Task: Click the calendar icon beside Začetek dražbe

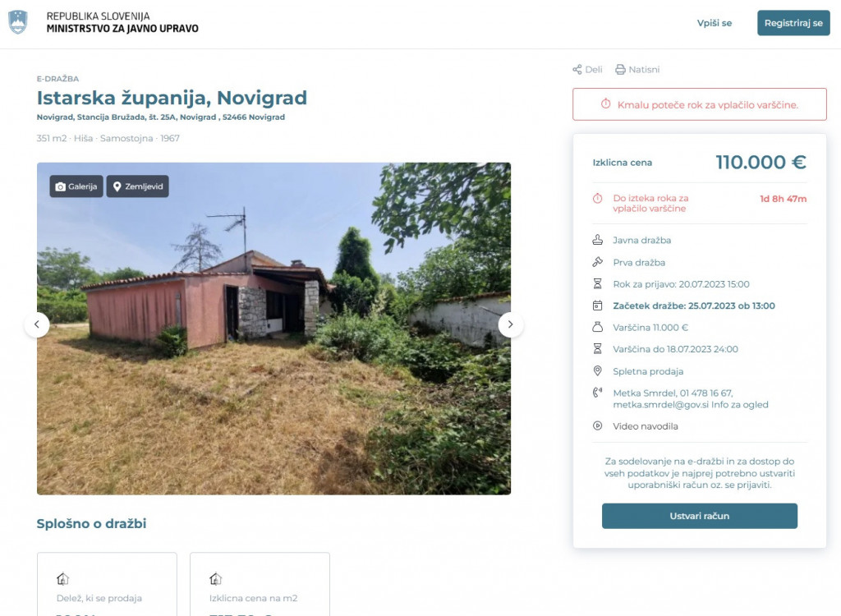Action: pyautogui.click(x=598, y=306)
